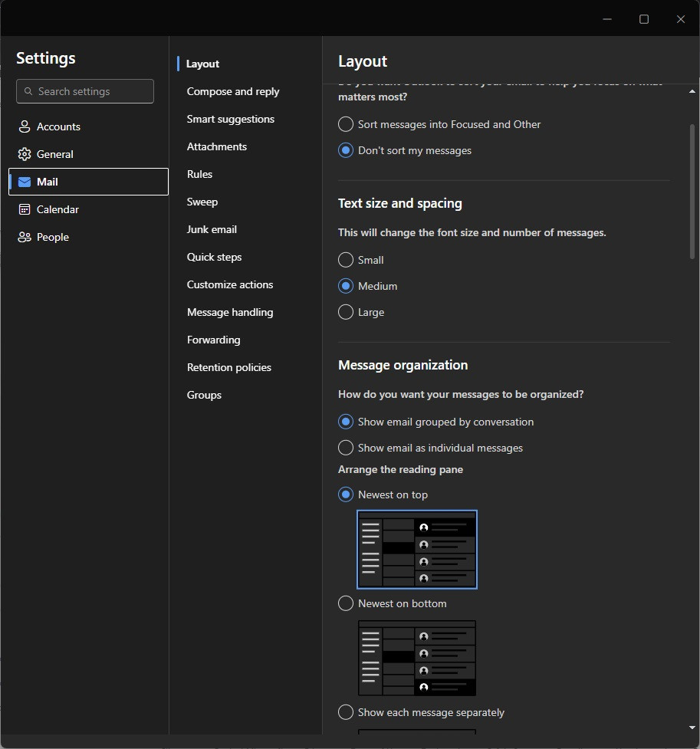Screen dimensions: 700x749
Task: Click the scroll up arrow of Layout panel
Action: [x=692, y=91]
